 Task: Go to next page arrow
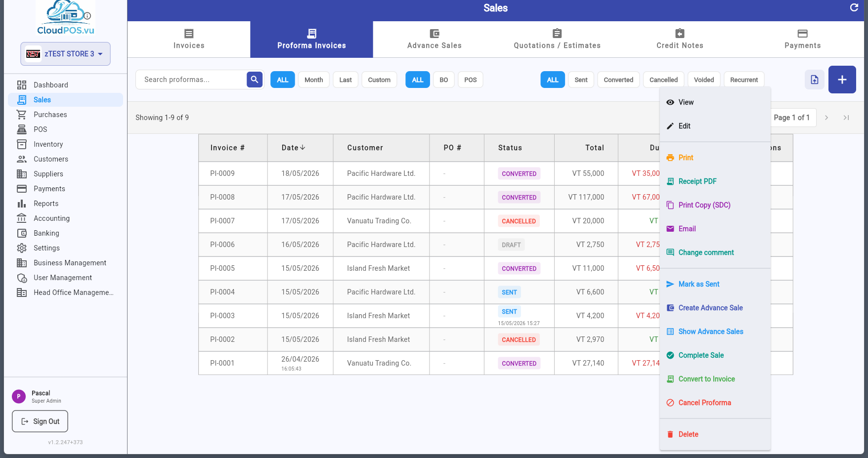click(826, 118)
